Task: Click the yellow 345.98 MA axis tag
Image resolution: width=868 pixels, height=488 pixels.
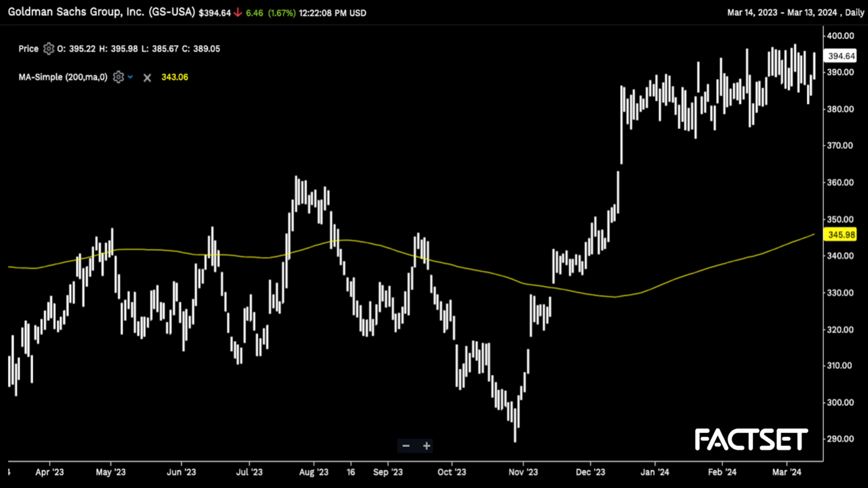Action: coord(841,235)
